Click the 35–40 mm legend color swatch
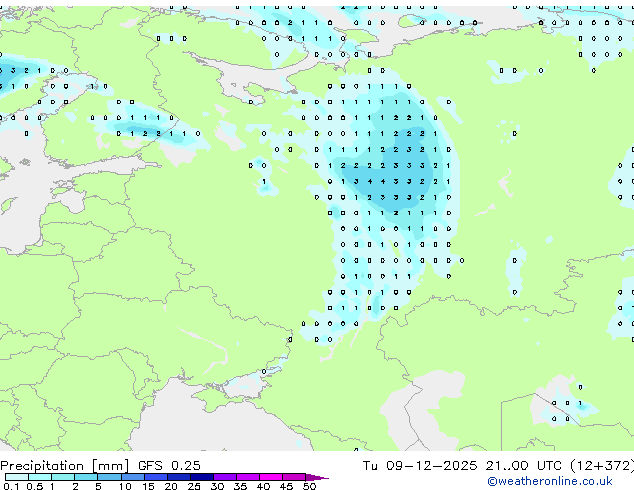This screenshot has height=490, width=634. click(x=247, y=477)
